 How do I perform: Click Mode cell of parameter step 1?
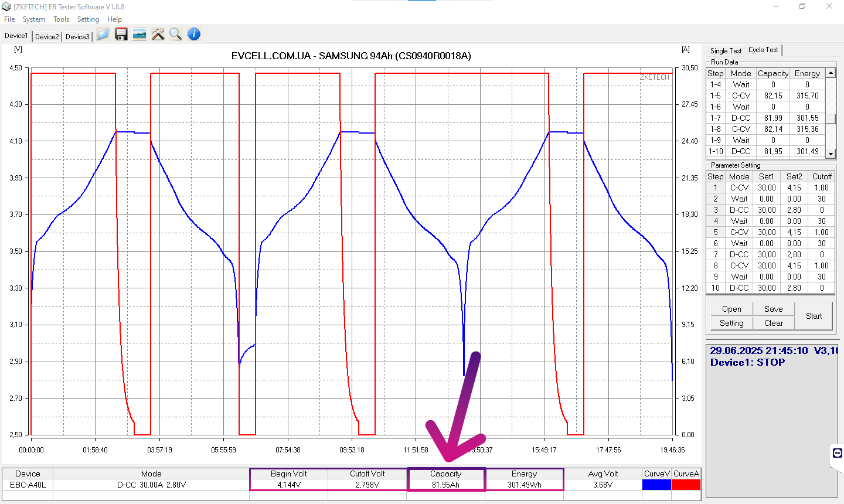pos(739,188)
